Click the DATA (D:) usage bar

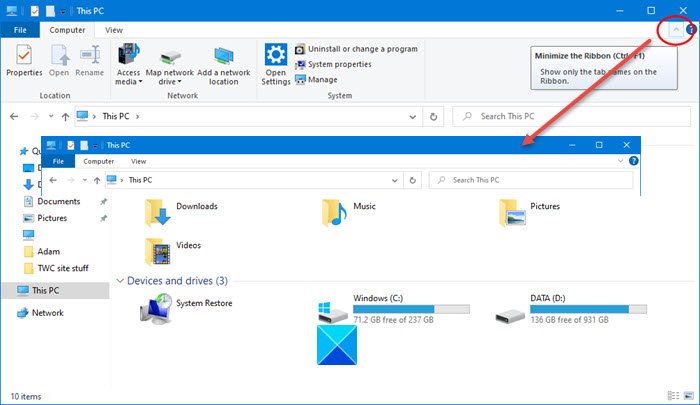point(588,309)
